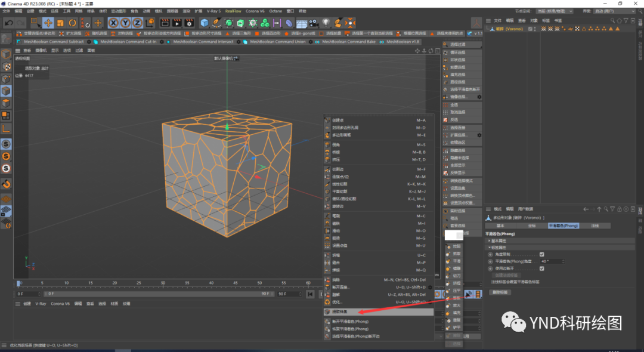Screen dimensions: 644x352
Task: Toggle Voronoi object layer/visibility dots
Action: pyautogui.click(x=535, y=29)
